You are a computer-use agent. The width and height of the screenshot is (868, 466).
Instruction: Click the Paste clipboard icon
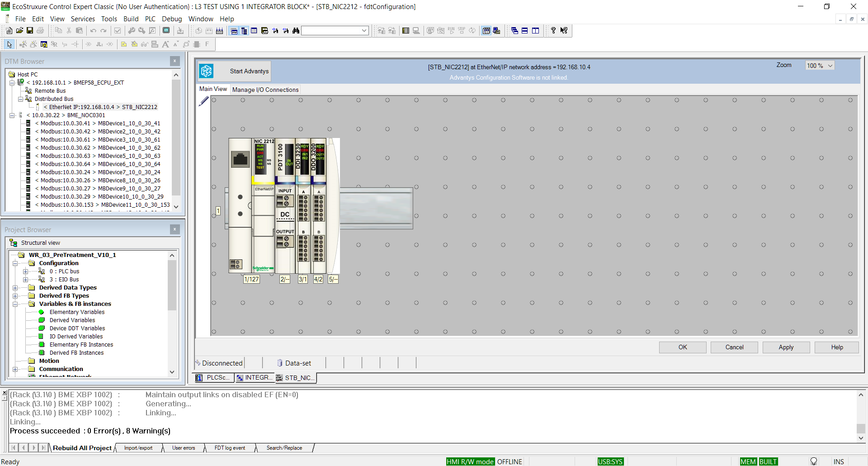click(79, 31)
